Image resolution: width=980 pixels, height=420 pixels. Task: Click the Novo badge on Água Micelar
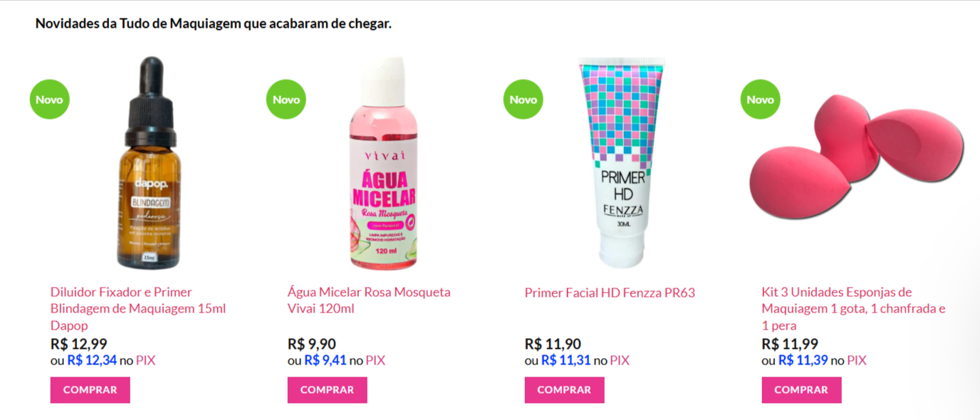coord(286,99)
